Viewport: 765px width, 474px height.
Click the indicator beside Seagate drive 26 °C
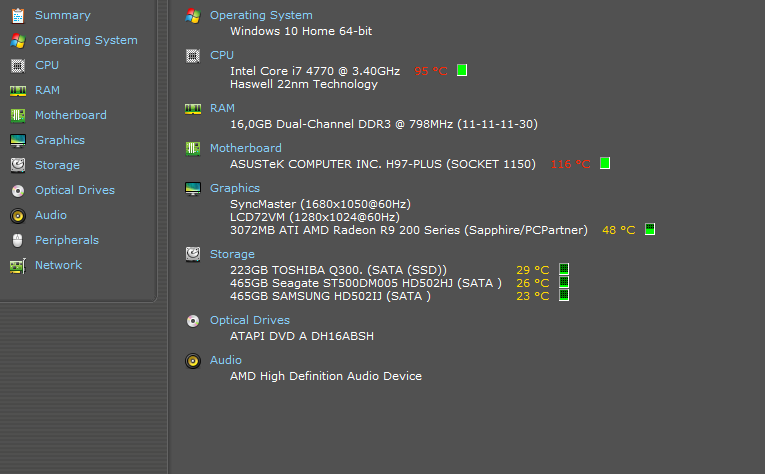[x=564, y=282]
